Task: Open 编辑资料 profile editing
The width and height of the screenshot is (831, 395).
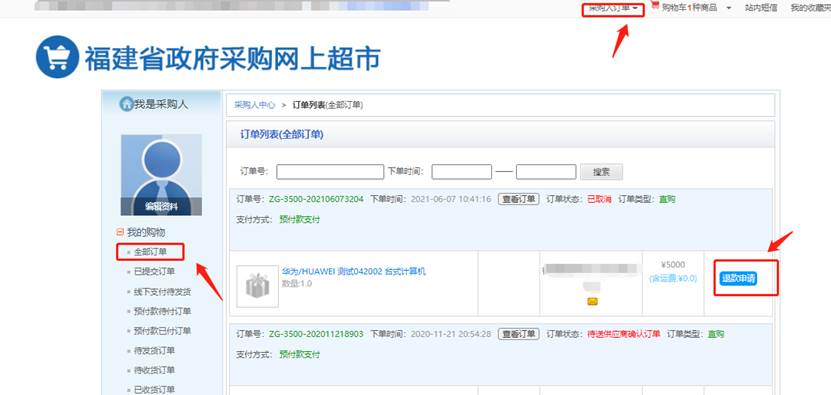Action: [161, 207]
